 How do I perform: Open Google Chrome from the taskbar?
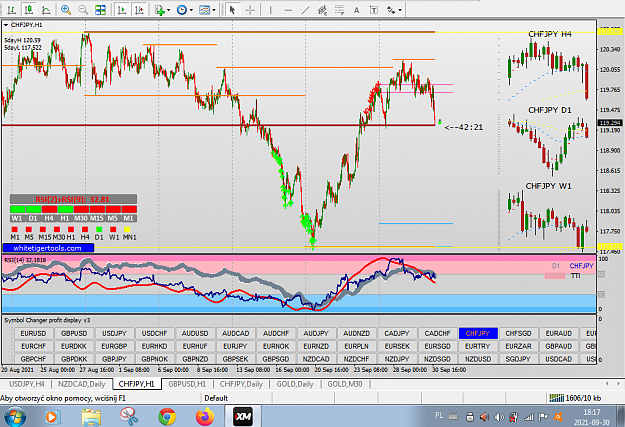[x=167, y=417]
